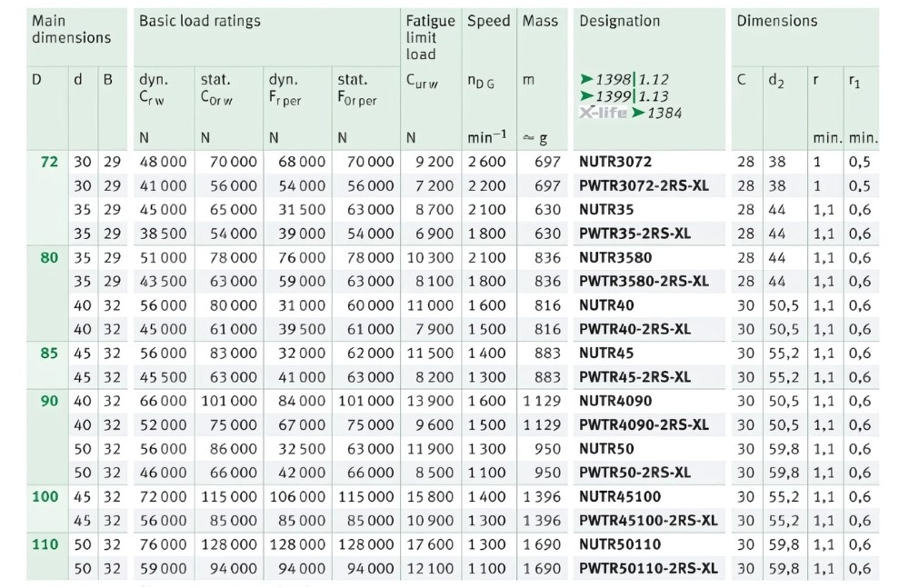
Task: Click designation PWTR50110-2RS-XL
Action: coord(648,569)
